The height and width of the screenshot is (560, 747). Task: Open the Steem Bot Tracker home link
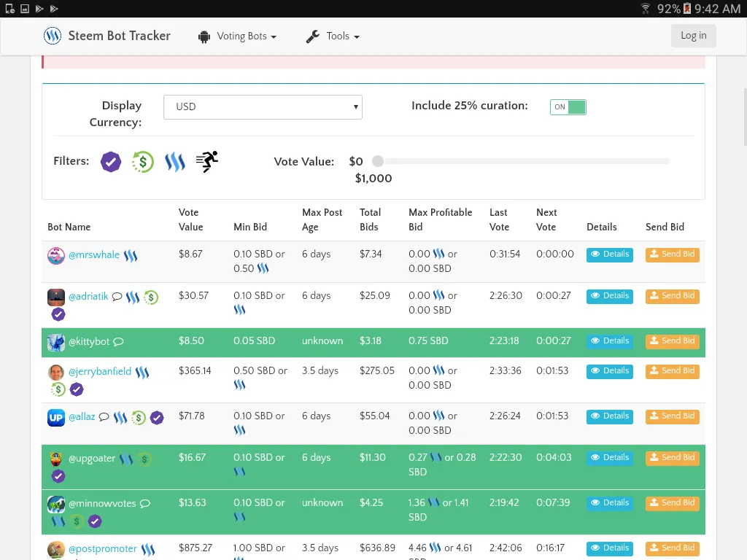(x=119, y=36)
